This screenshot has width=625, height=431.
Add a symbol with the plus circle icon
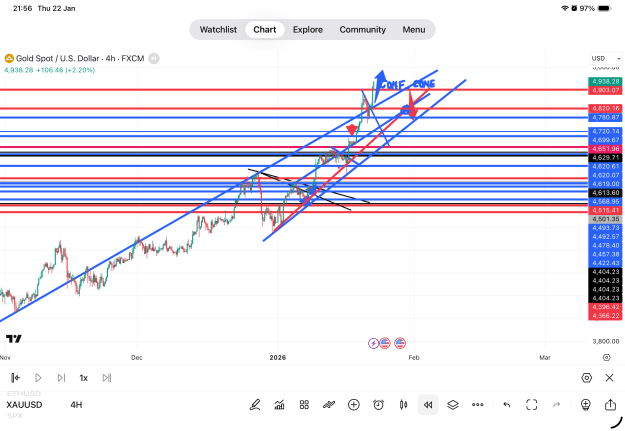click(x=354, y=405)
